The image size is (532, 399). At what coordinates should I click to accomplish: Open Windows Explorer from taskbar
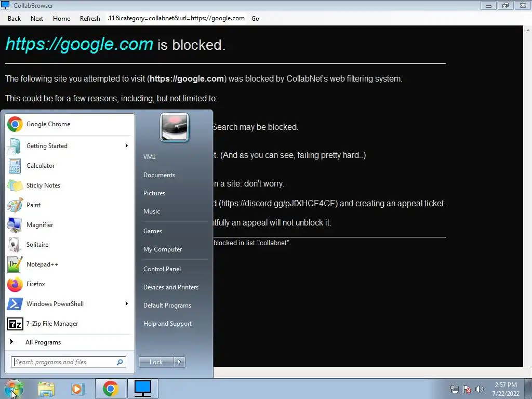46,389
